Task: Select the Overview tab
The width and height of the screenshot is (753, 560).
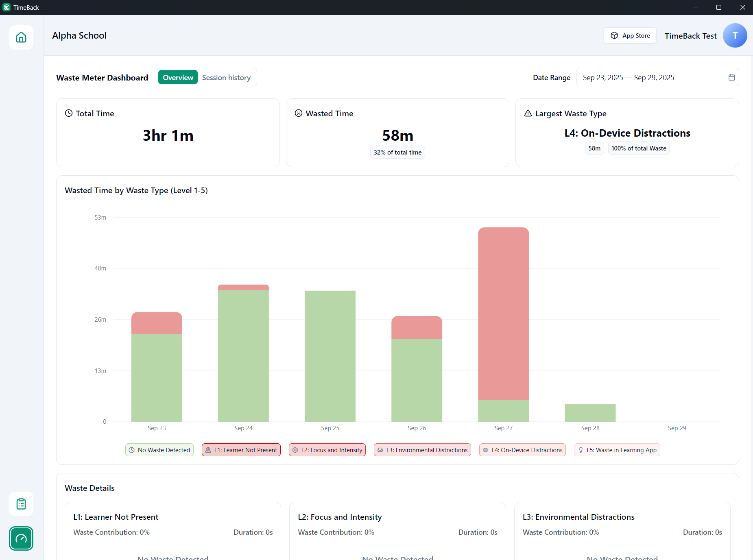Action: (178, 77)
